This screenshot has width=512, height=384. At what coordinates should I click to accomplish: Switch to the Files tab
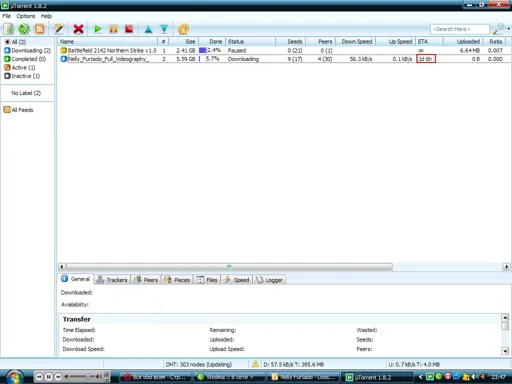(x=207, y=280)
